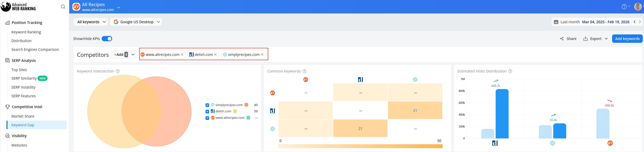This screenshot has width=644, height=152.
Task: Click the 21 cell in delish row
Action: 415,110
